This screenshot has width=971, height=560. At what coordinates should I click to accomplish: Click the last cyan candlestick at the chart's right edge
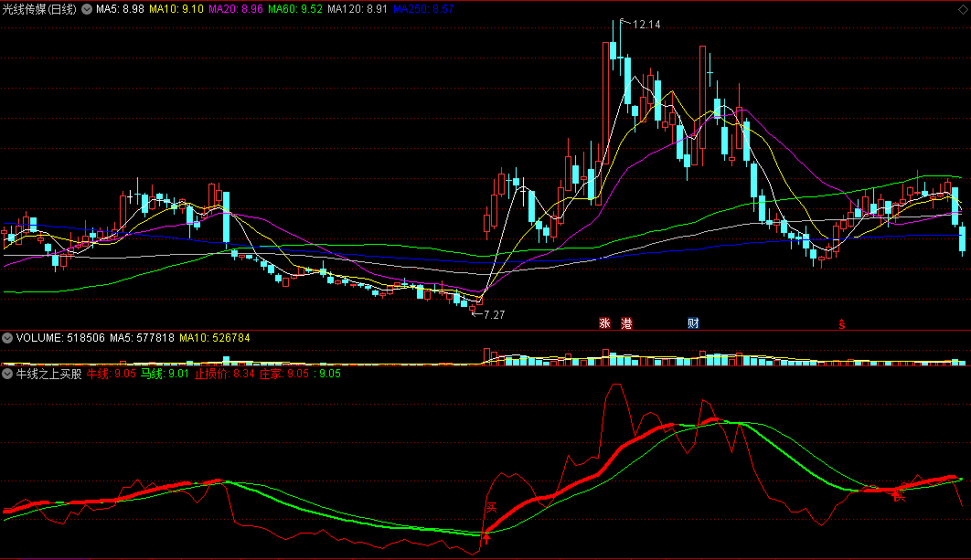click(x=963, y=240)
